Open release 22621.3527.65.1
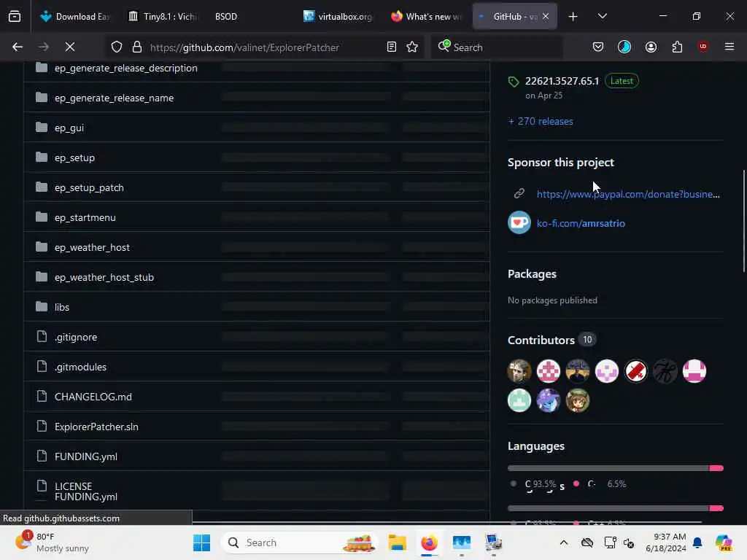This screenshot has height=560, width=747. [562, 82]
